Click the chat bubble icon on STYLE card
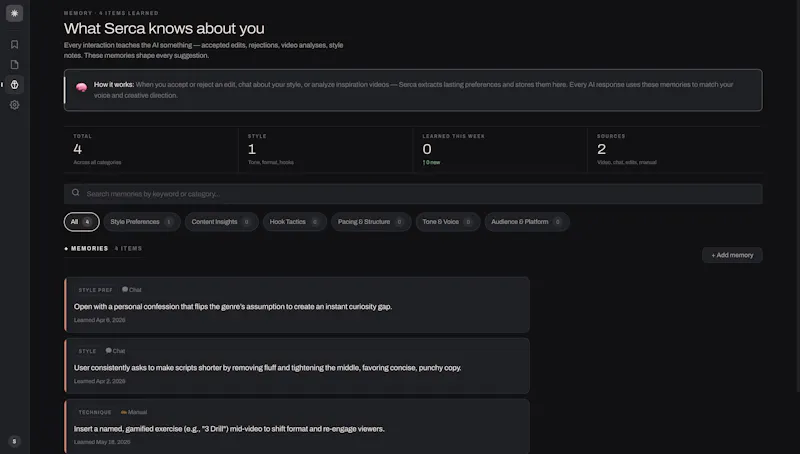Image resolution: width=800 pixels, height=454 pixels. pyautogui.click(x=108, y=350)
